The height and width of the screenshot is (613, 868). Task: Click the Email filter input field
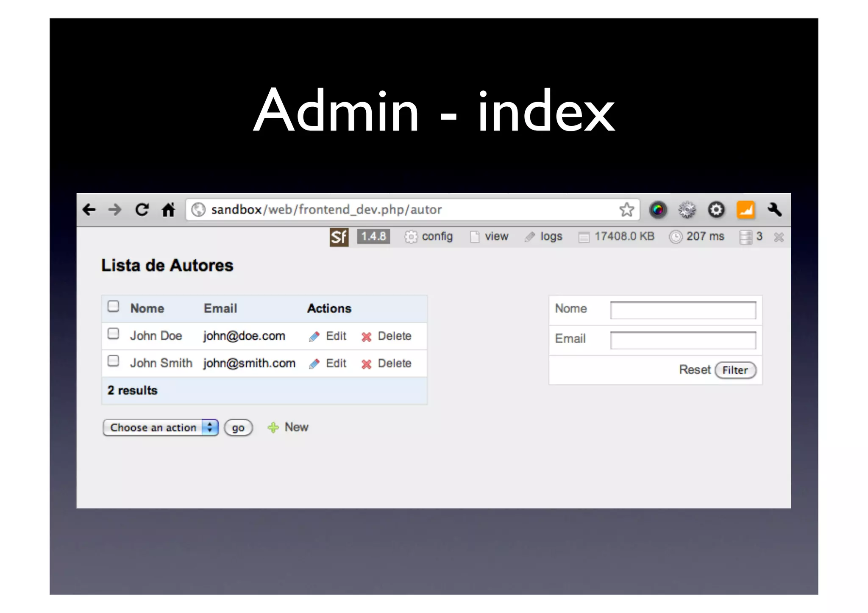pyautogui.click(x=683, y=340)
